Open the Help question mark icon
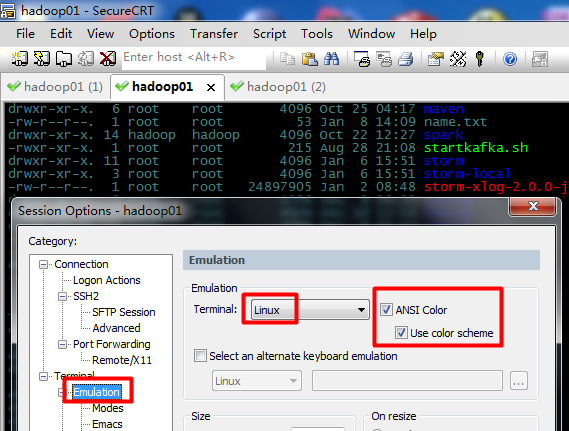This screenshot has width=569, height=431. (510, 59)
